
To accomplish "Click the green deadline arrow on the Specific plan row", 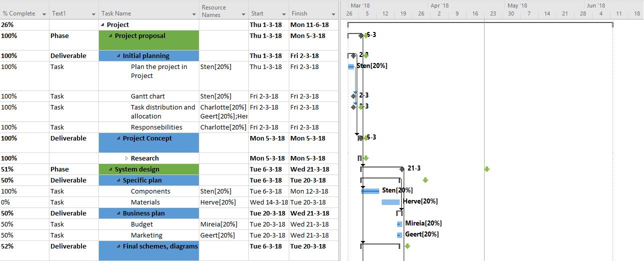I will 425,180.
